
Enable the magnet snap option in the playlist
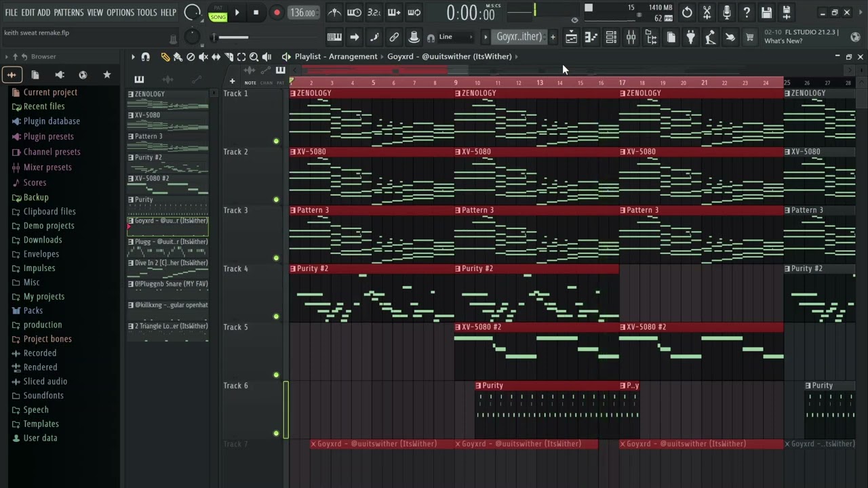point(145,57)
